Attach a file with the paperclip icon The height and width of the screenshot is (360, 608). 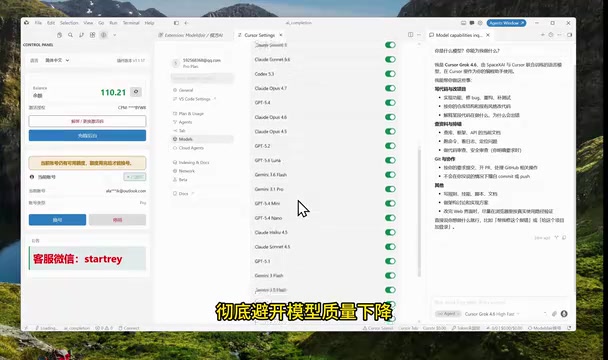point(554,313)
